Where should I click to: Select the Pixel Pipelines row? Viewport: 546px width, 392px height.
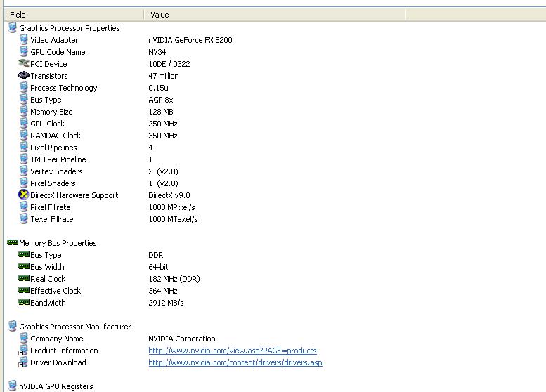pos(53,148)
